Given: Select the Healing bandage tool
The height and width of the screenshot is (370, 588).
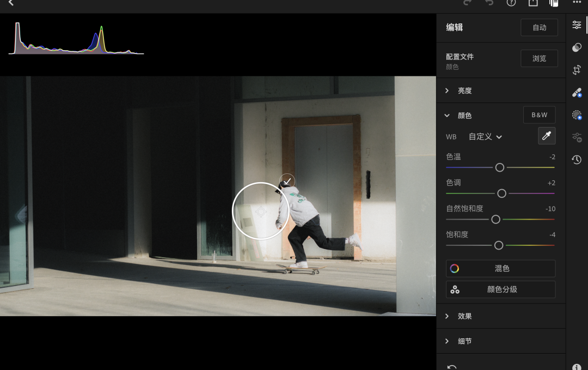Looking at the screenshot, I should click(x=577, y=93).
